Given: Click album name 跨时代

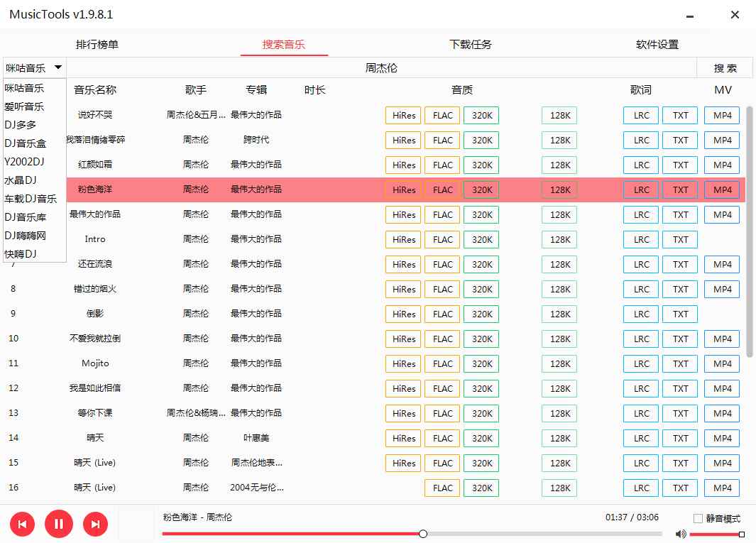Looking at the screenshot, I should 256,139.
